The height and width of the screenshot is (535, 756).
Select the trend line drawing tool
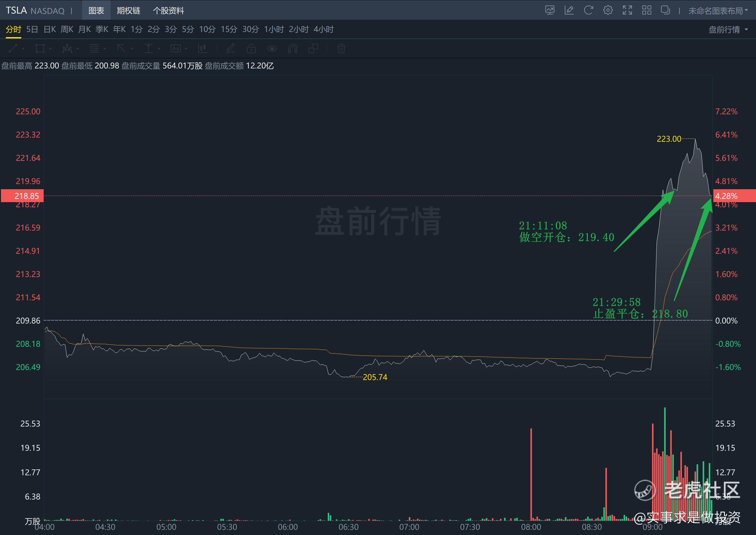pos(13,49)
